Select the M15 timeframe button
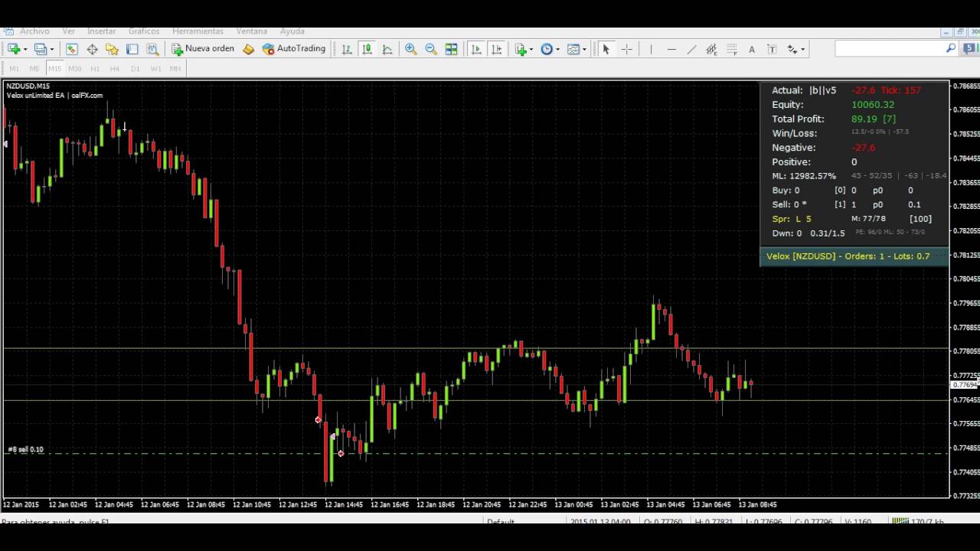The height and width of the screenshot is (551, 980). [x=54, y=68]
